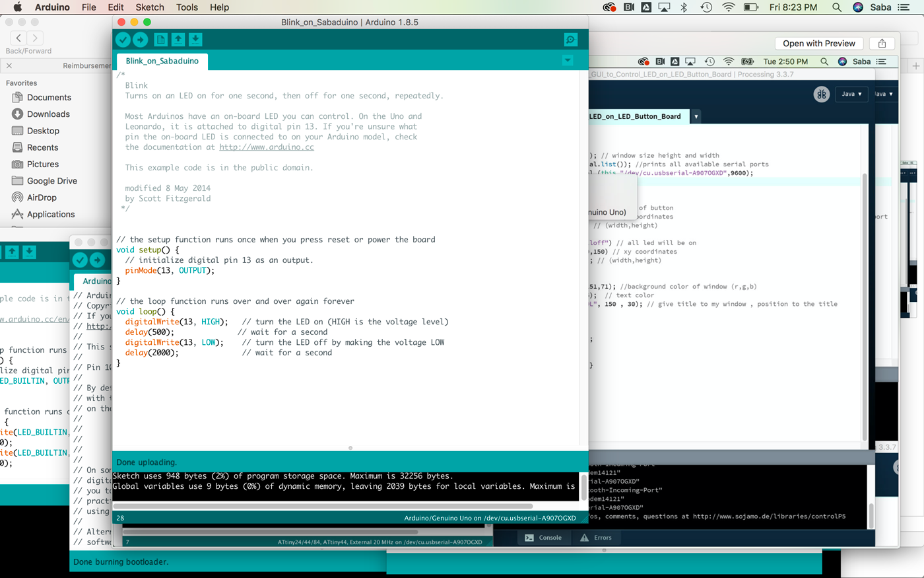Click the 'Arduino/Genuino Uno on /dev/cu.usbserial-A907OGXD' status text
This screenshot has height=578, width=924.
[x=490, y=519]
